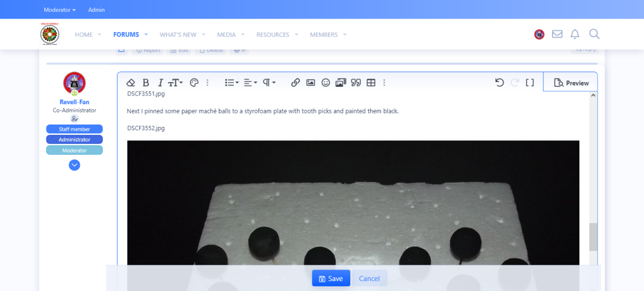Click the Staff member banner
The image size is (644, 291).
[x=74, y=129]
